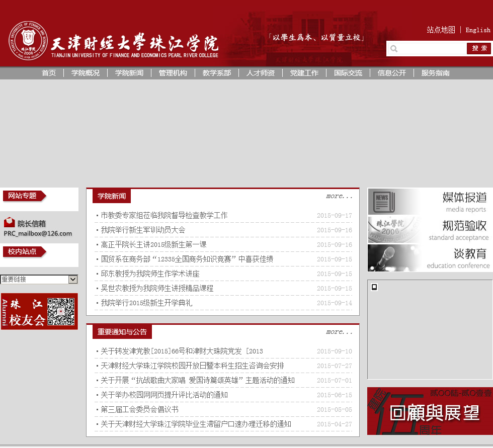Open news 高正平院长主讲2015级新生第一课

click(x=153, y=244)
